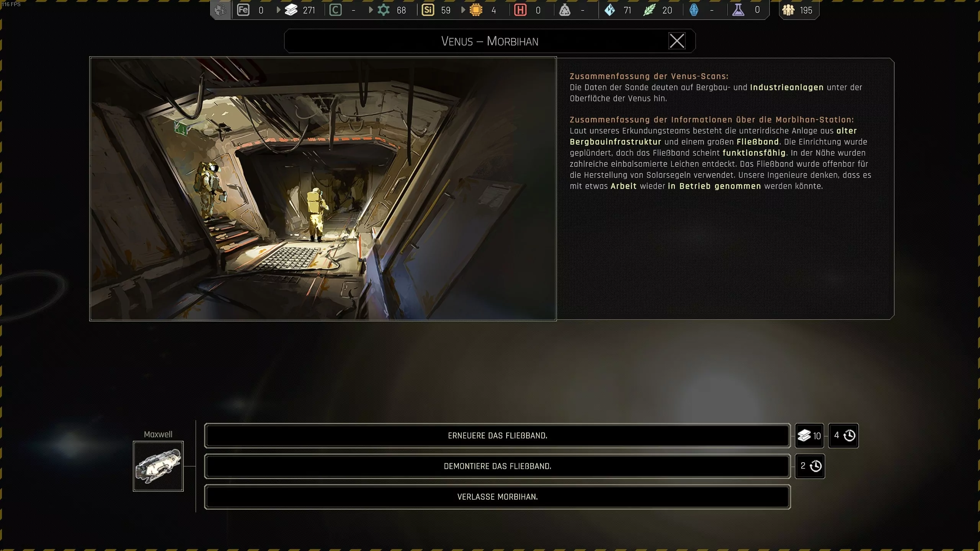Image resolution: width=980 pixels, height=551 pixels.
Task: Click the ice count value 71
Action: point(627,10)
